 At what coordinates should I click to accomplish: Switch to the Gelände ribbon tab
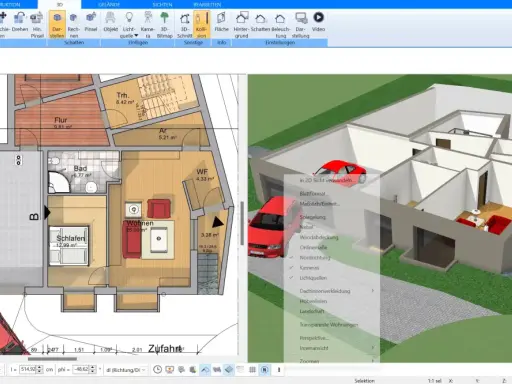pyautogui.click(x=109, y=4)
